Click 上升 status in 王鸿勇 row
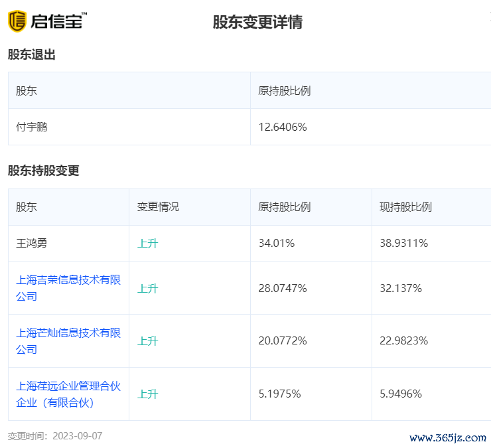This screenshot has width=491, height=448. coord(147,243)
